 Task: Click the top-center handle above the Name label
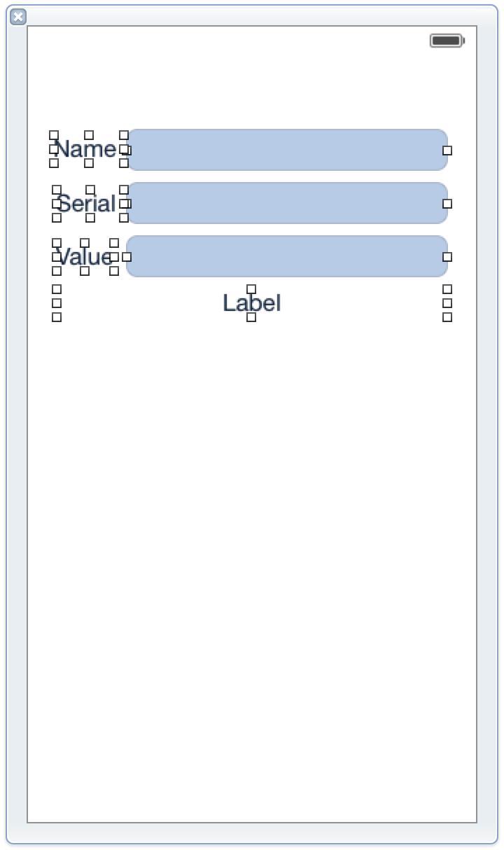89,135
